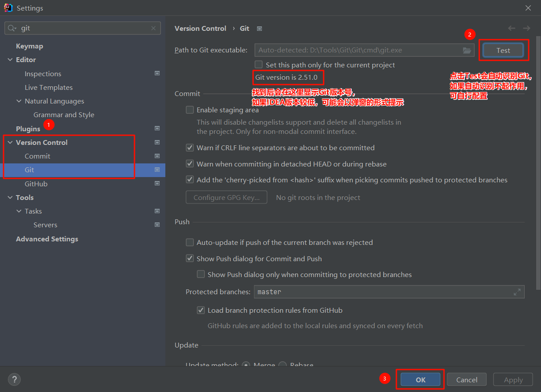This screenshot has width=541, height=392.
Task: Select Servers under Tasks
Action: (x=45, y=225)
